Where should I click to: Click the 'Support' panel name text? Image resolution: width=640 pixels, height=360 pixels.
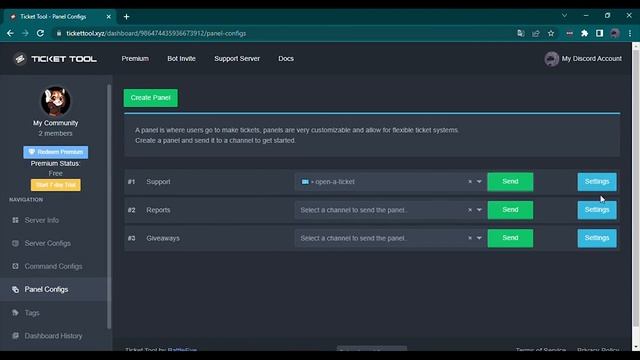(158, 182)
